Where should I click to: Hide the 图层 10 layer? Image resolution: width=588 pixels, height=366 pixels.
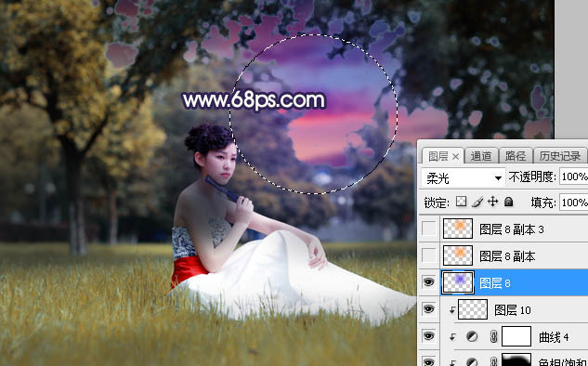(429, 309)
